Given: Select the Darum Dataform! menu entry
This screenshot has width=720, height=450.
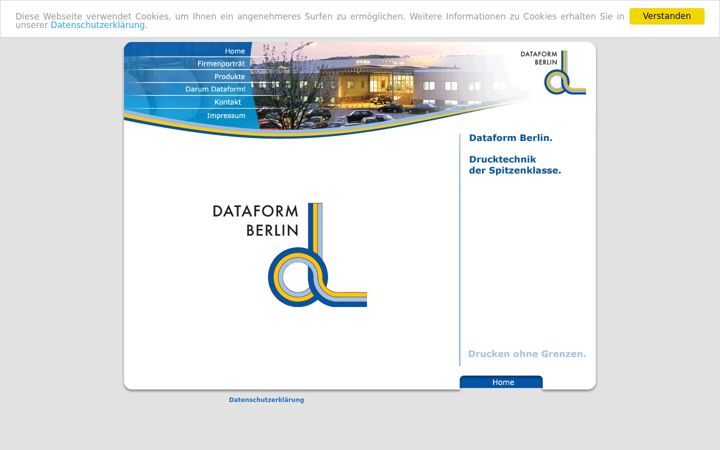Looking at the screenshot, I should 215,89.
